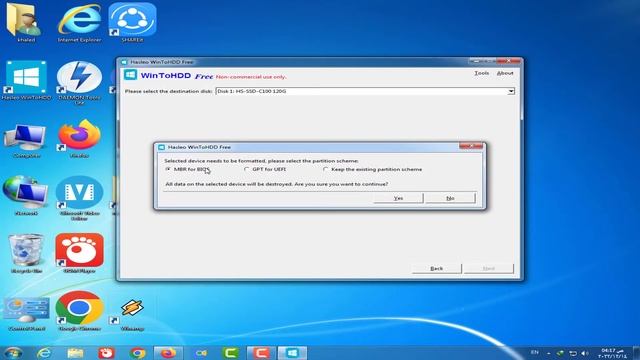This screenshot has height=360, width=640.
Task: Open Network desktop icon
Action: [26, 196]
